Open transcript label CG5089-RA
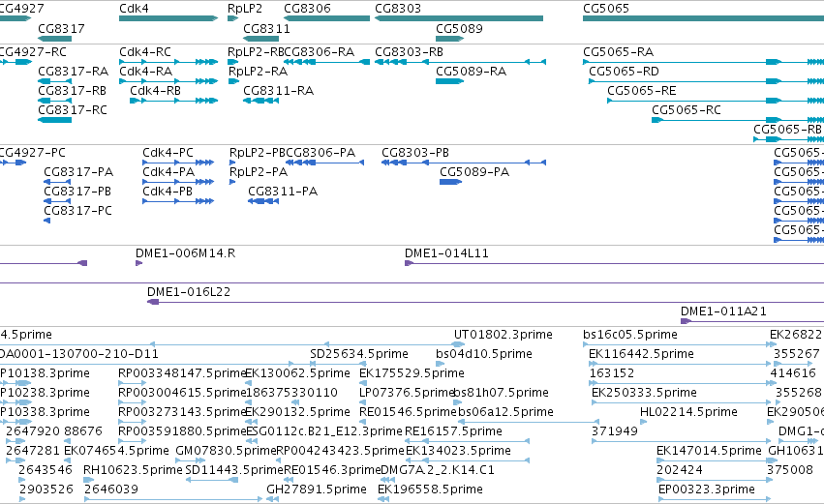 (472, 72)
